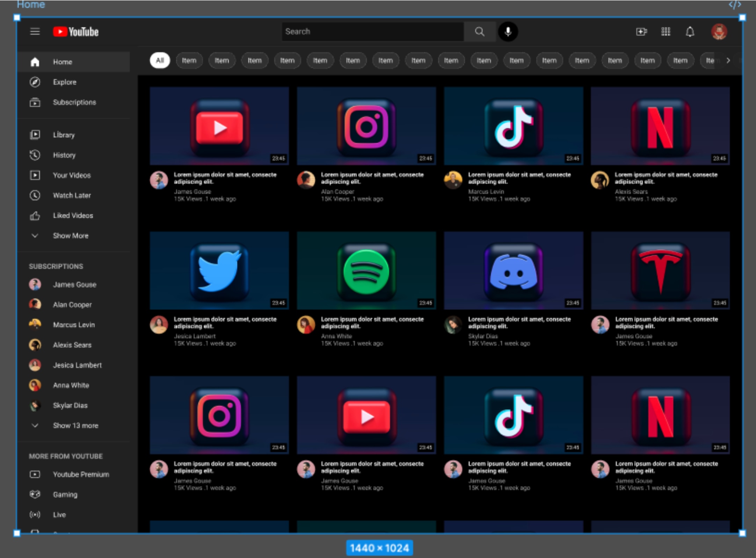Switch to the Home code view tab

(x=736, y=5)
